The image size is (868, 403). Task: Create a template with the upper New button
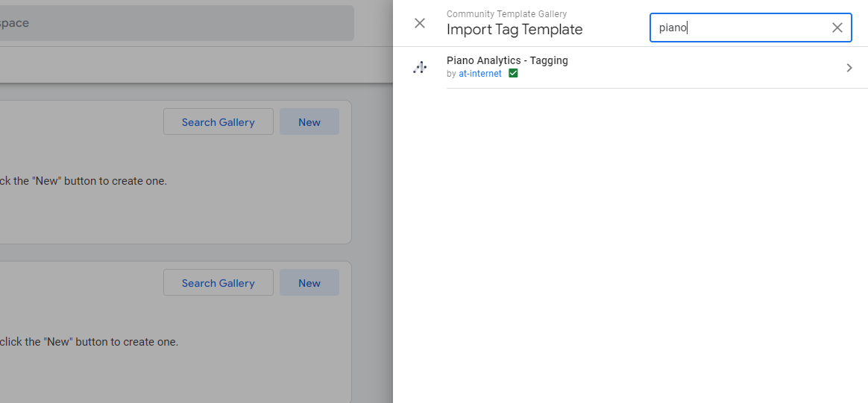[x=309, y=122]
